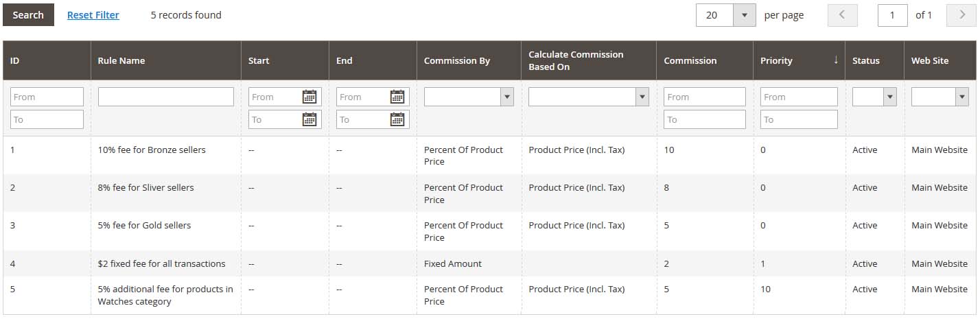Open the Web Site filter dropdown
The height and width of the screenshot is (319, 980).
(940, 97)
